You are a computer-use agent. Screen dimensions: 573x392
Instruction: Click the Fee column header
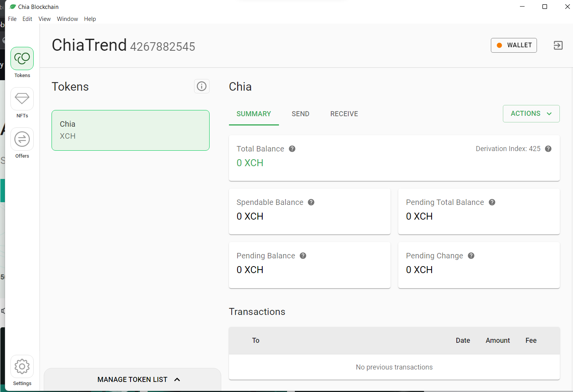[x=531, y=340]
